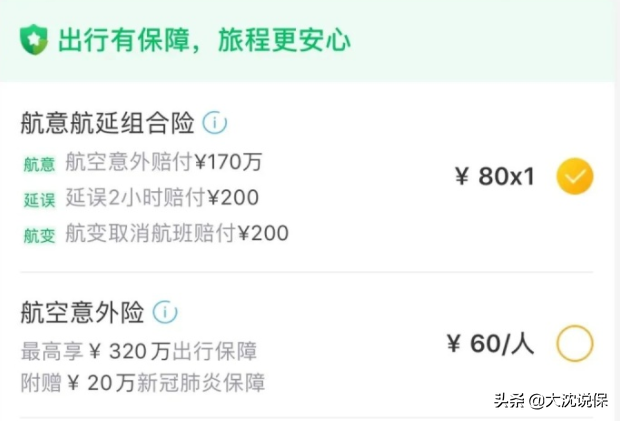Click 航变取消航班赔付¥200 detail line
This screenshot has height=421, width=620.
[177, 233]
